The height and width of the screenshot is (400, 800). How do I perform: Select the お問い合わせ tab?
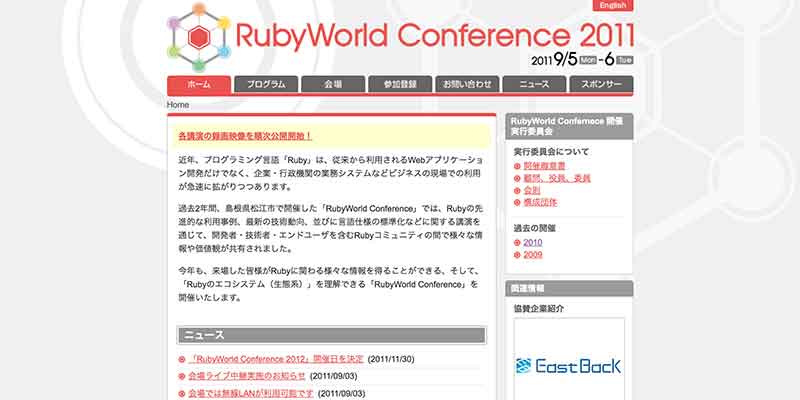467,85
